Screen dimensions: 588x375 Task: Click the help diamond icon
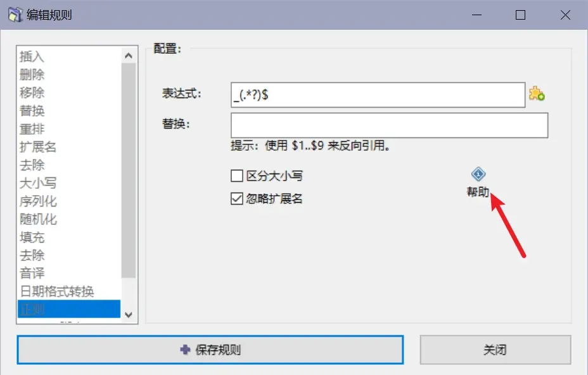[x=478, y=174]
